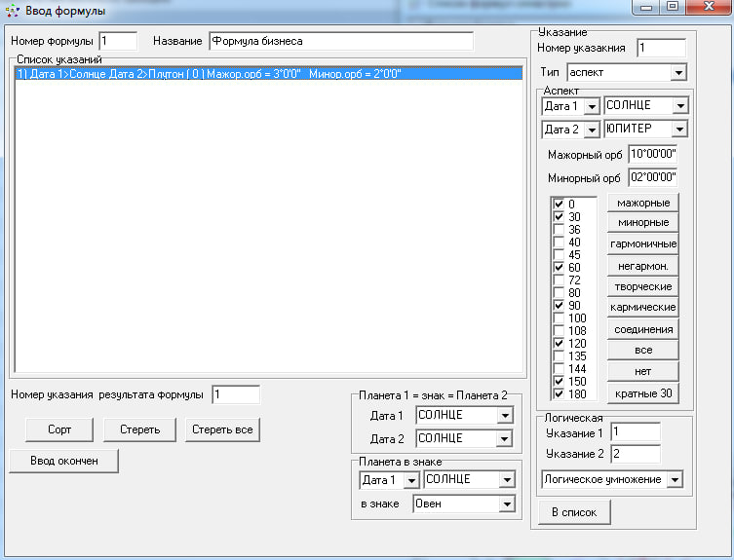
Task: Maximize the Ввод формулы window
Action: pos(673,8)
